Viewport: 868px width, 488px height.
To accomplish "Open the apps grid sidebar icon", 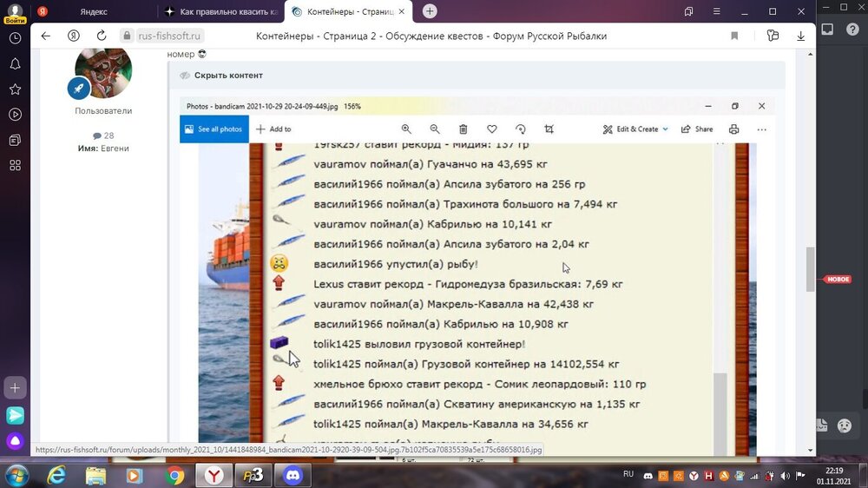I will point(15,165).
